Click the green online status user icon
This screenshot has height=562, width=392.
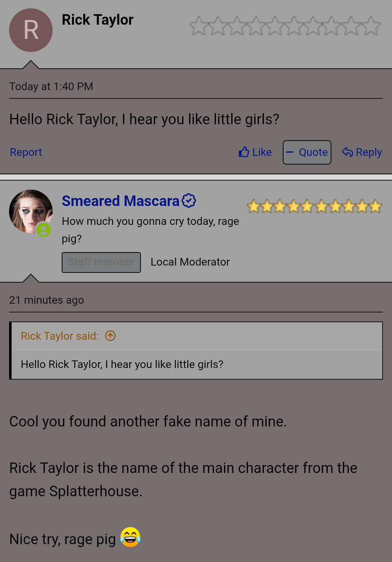point(44,230)
